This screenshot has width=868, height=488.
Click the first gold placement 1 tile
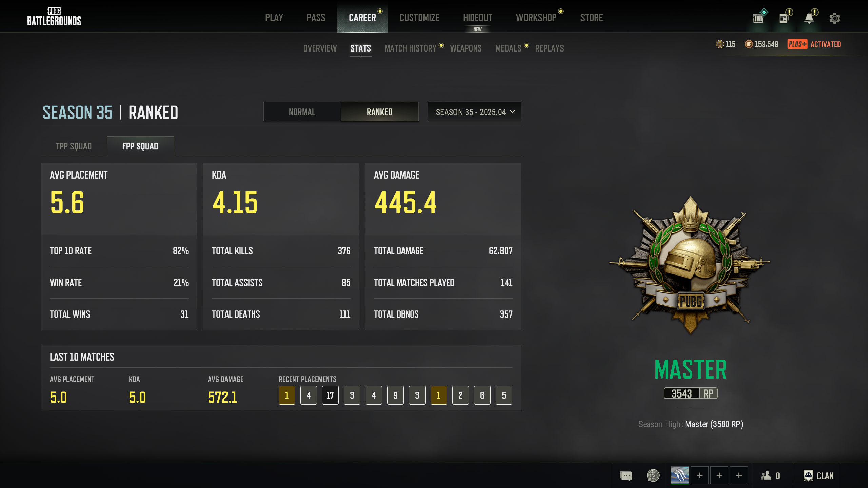coord(287,395)
